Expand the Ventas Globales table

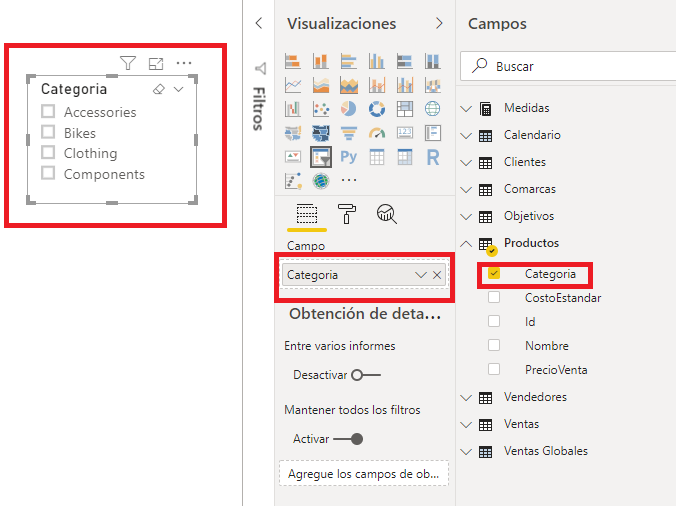pos(466,452)
